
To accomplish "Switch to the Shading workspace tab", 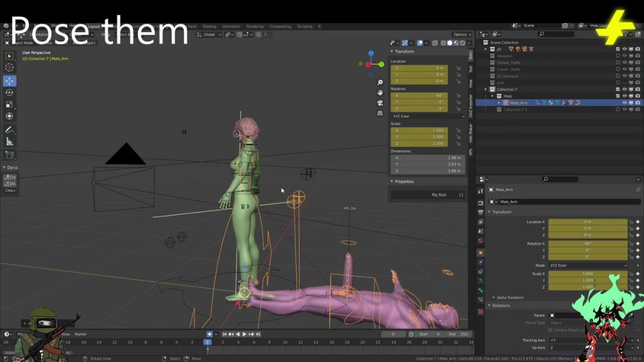I will [209, 26].
